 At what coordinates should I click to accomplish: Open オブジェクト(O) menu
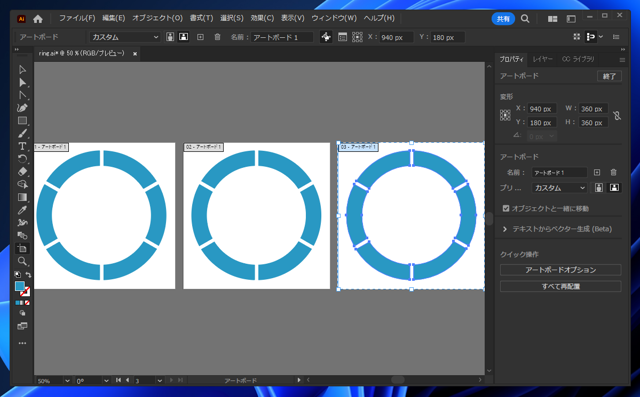click(158, 18)
